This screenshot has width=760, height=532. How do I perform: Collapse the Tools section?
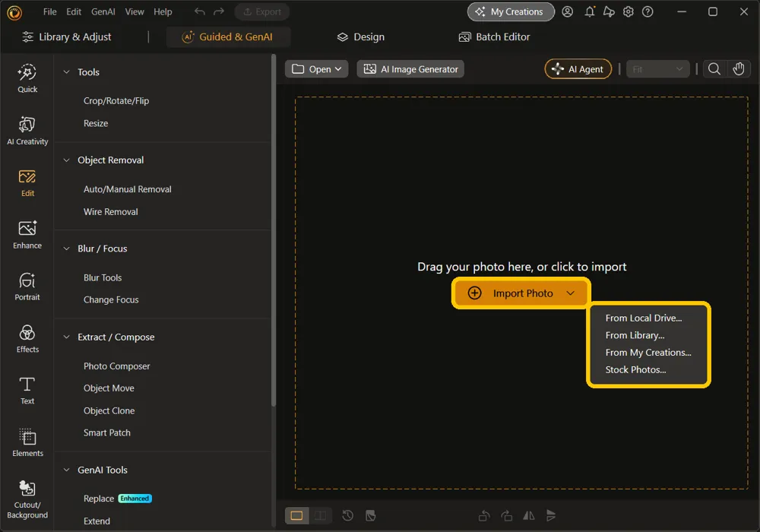click(66, 71)
